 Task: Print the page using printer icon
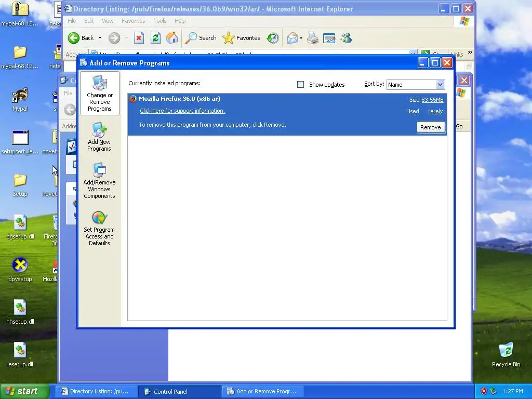pos(312,38)
